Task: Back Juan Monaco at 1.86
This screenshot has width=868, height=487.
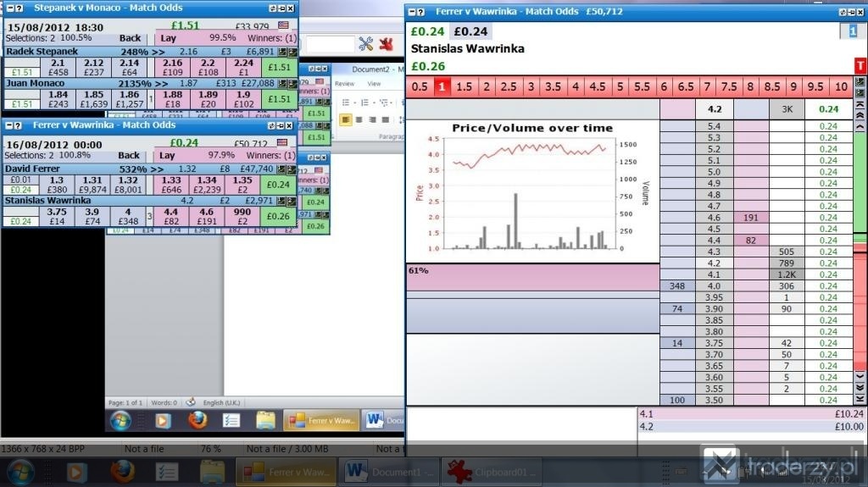Action: pyautogui.click(x=130, y=99)
